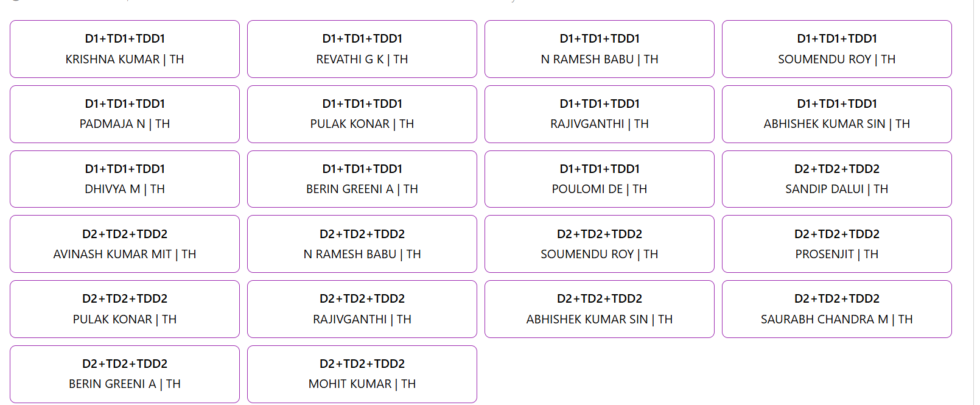This screenshot has width=980, height=405.
Task: Choose Pulak Konar's D1+TD1+TDD1 card
Action: pos(362,114)
